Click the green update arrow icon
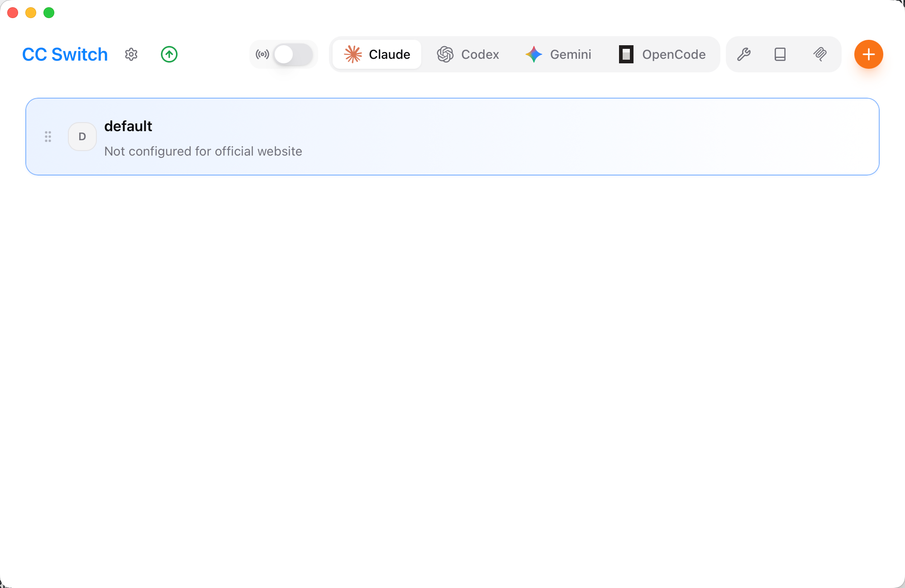Image resolution: width=905 pixels, height=588 pixels. point(169,54)
